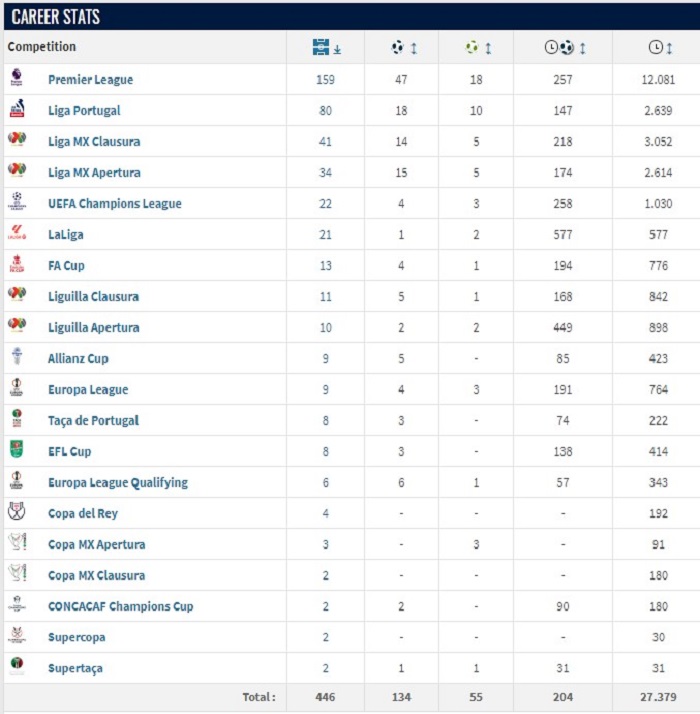Open Liga MX Clausura stats link

pos(94,142)
